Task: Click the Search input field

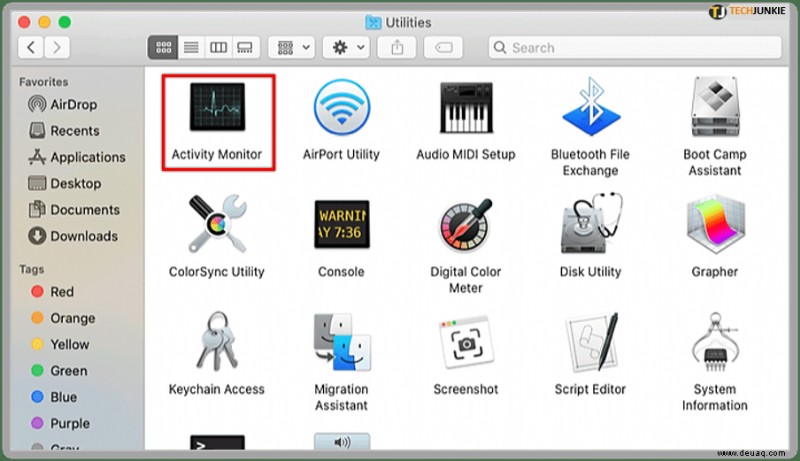Action: (635, 47)
